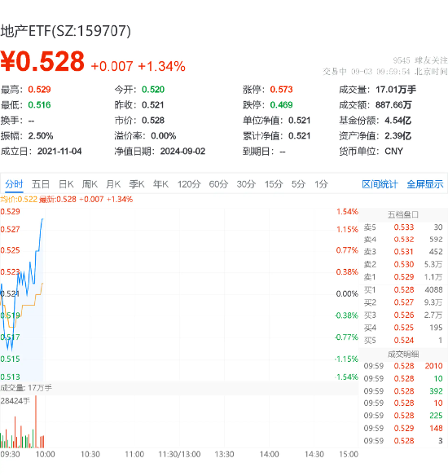Select the 日K chart tab

[66, 184]
